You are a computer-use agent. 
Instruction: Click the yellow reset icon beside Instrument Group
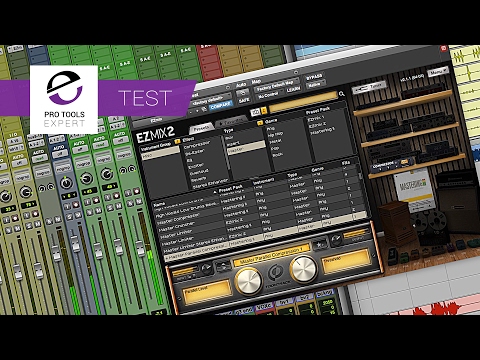point(178,141)
